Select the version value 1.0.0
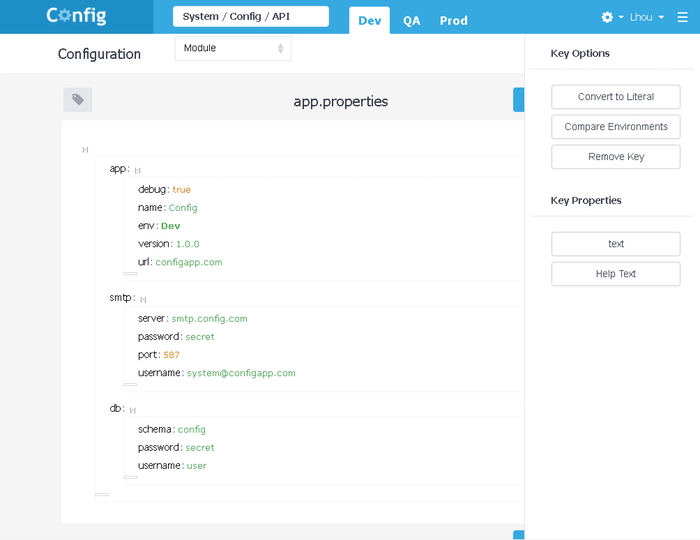 tap(188, 244)
